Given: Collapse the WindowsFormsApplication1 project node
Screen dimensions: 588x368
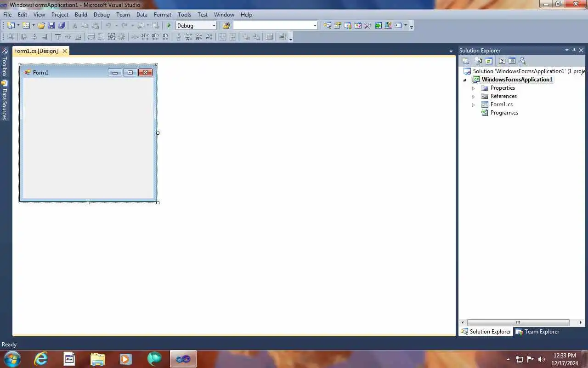Looking at the screenshot, I should pyautogui.click(x=464, y=80).
